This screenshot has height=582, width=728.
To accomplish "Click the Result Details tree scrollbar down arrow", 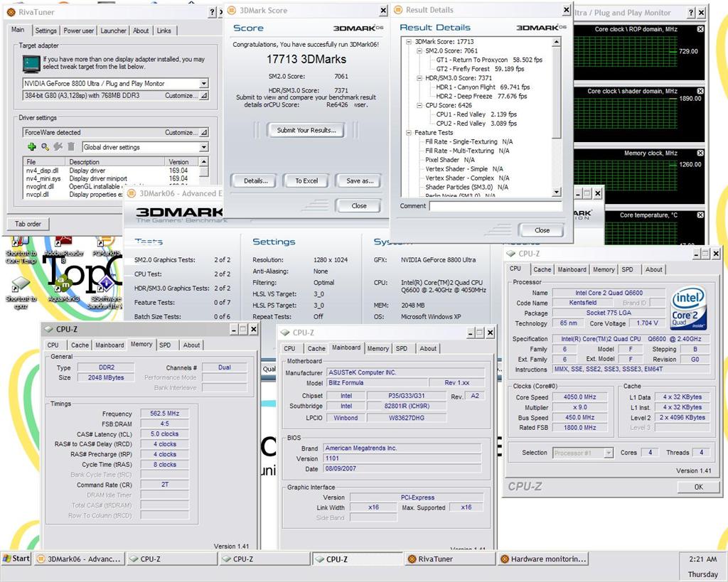I will click(x=556, y=192).
